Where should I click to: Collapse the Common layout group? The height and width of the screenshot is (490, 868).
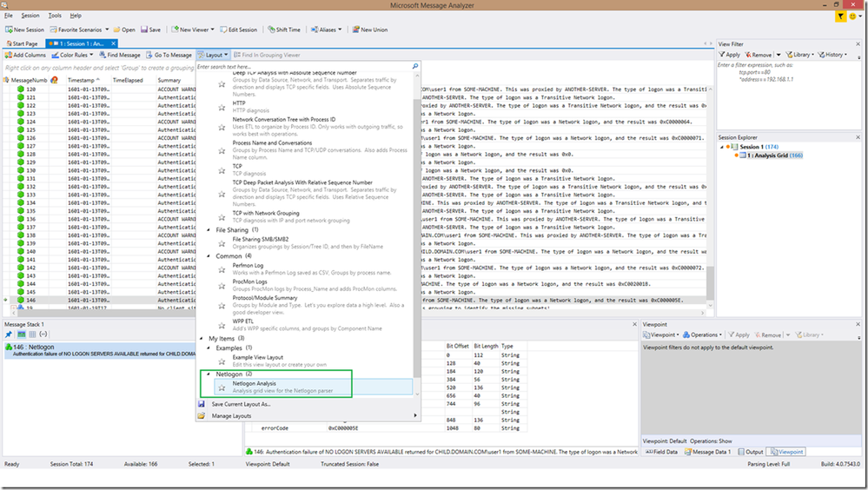point(209,256)
